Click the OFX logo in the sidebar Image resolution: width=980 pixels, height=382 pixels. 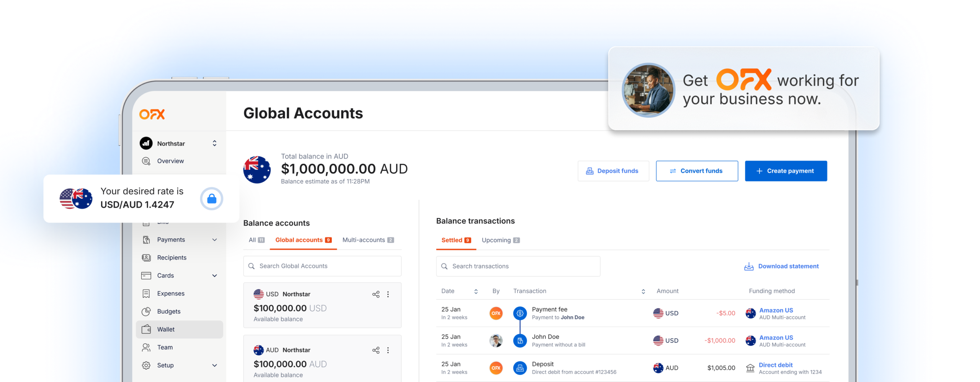click(152, 114)
